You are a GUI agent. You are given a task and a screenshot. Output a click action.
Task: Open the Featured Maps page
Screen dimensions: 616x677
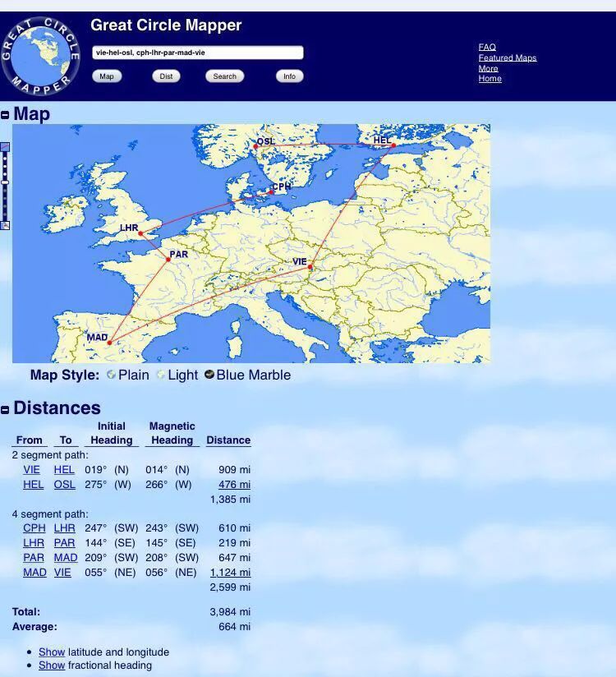click(x=507, y=58)
